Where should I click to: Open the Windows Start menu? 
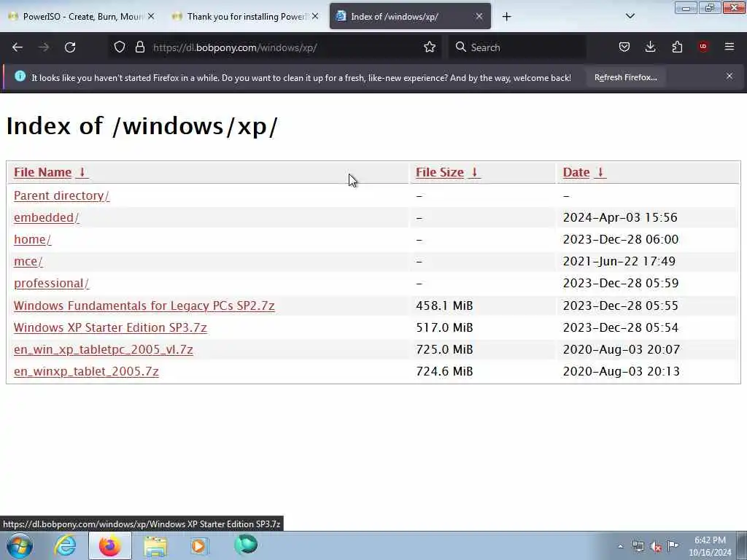click(x=20, y=545)
